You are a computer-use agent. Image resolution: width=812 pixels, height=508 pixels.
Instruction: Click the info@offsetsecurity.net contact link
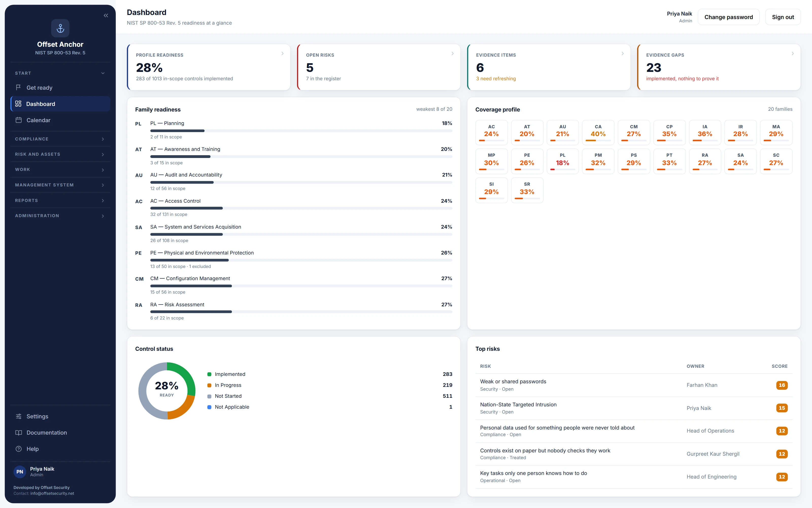(52, 493)
